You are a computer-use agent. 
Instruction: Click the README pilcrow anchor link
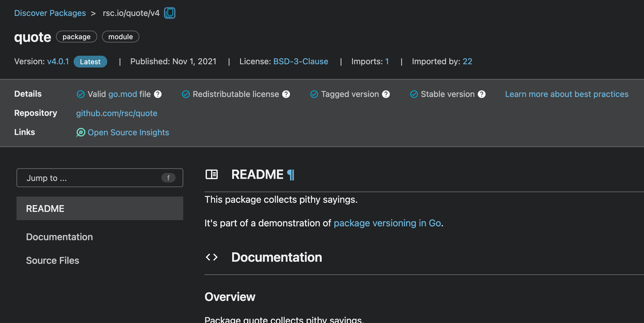tap(291, 175)
